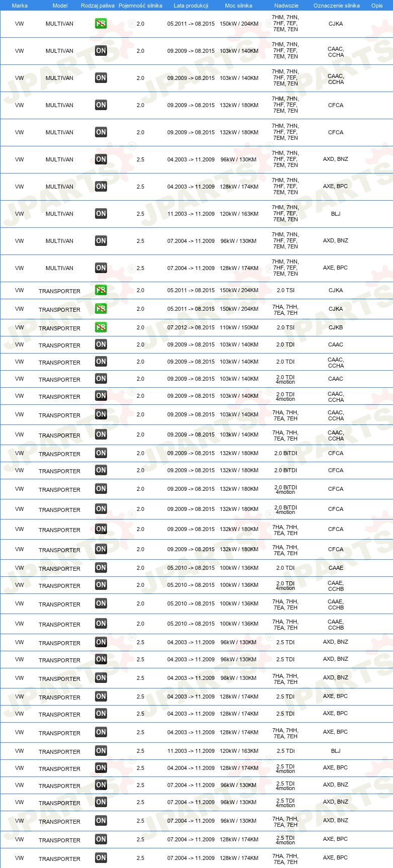Click ON icon in Transporter 2.0 TDI CAAC-only row
This screenshot has width=393, height=868.
(101, 344)
